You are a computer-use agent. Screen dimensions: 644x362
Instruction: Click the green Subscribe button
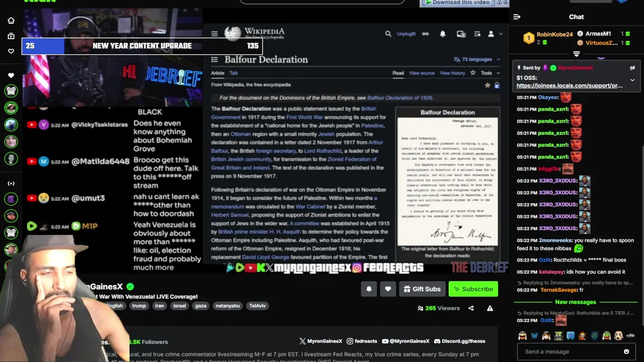pyautogui.click(x=473, y=289)
